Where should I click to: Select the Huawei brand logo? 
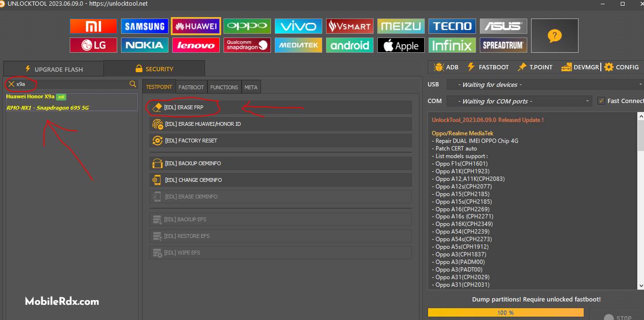coord(196,26)
